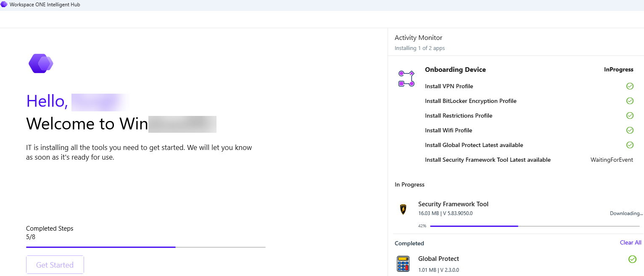
Task: Click the green checkmark for BitLocker Encryption Profile
Action: pos(630,101)
